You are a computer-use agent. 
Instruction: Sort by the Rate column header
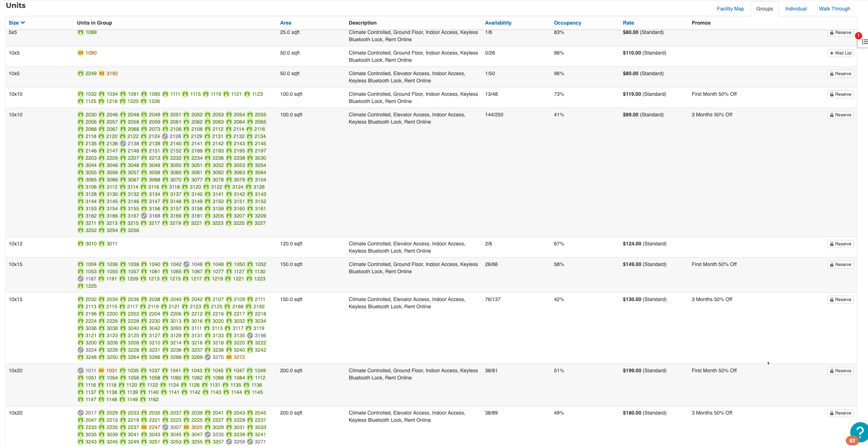[x=628, y=23]
